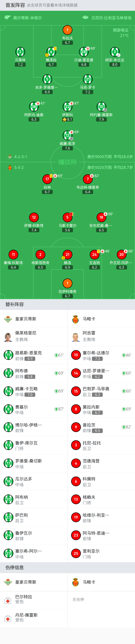Image resolution: width=135 pixels, height=644 pixels.
Task: Open 威廉-若泽's number 12 jersey
Action: [67, 135]
